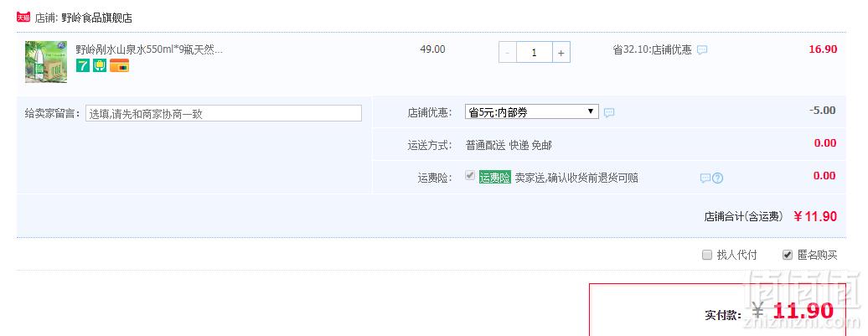Open the mountain spring water product thumbnail
Screen dimensions: 868x336
pyautogui.click(x=46, y=61)
